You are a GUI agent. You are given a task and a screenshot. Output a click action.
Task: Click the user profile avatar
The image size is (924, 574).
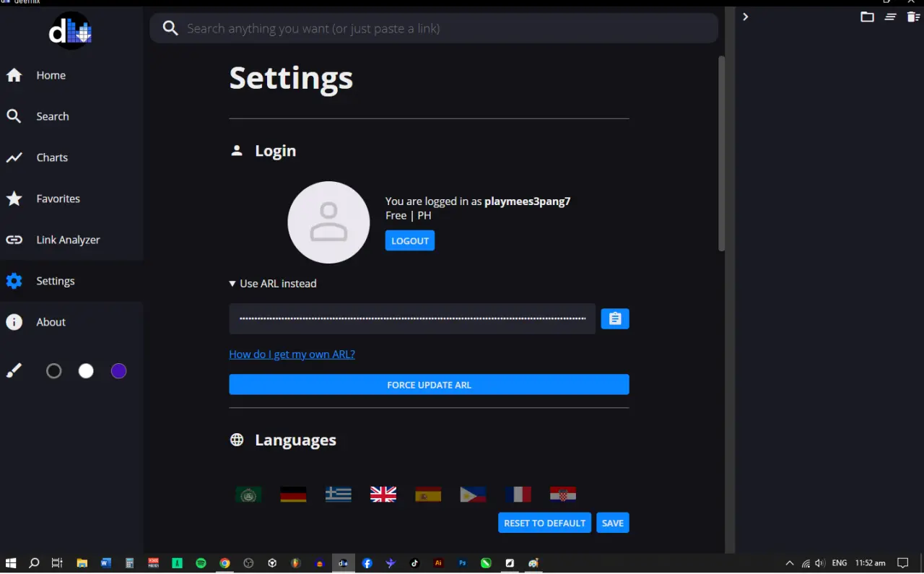[328, 222]
